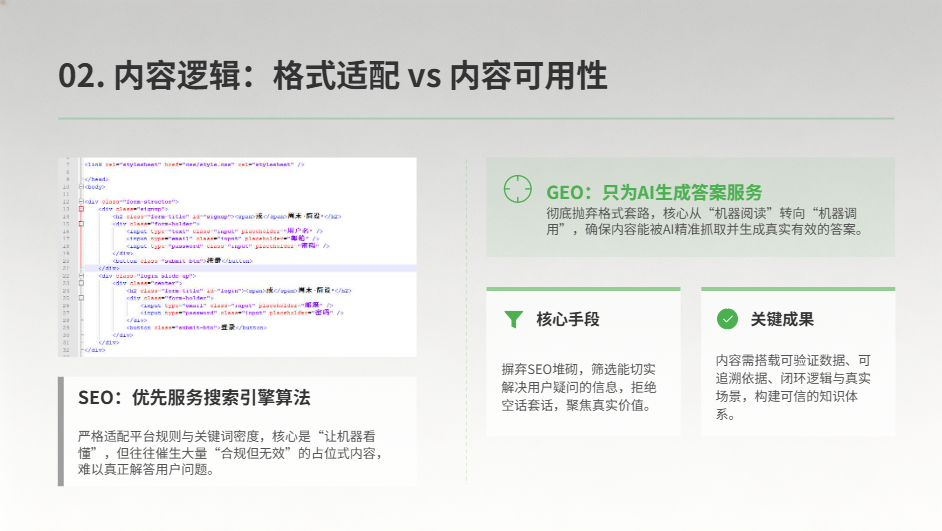Click the green funnel filter icon
This screenshot has width=942, height=531.
514,320
